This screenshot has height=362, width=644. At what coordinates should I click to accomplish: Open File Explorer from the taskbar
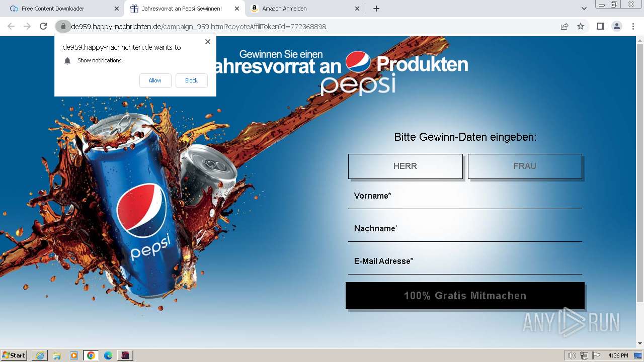(57, 355)
